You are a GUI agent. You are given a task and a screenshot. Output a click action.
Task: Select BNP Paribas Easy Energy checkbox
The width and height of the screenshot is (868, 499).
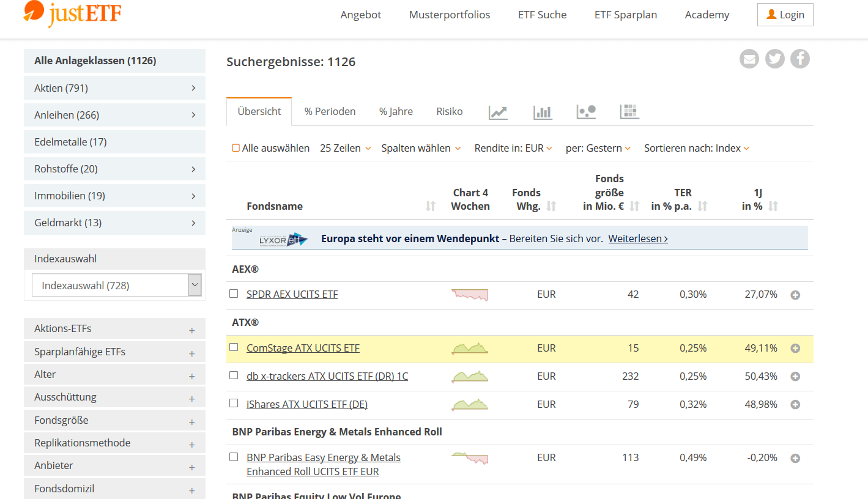coord(234,457)
